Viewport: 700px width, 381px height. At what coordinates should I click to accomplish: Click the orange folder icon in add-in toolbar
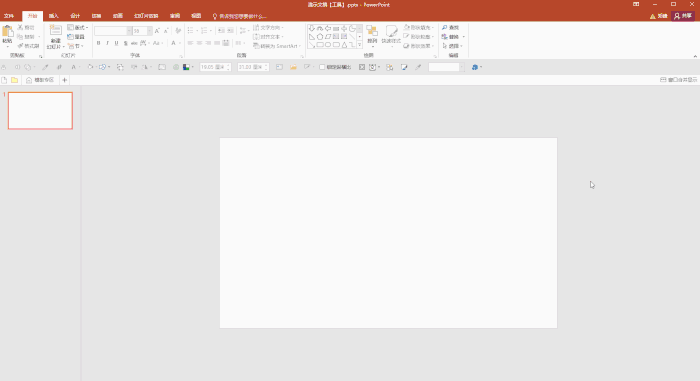[293, 67]
